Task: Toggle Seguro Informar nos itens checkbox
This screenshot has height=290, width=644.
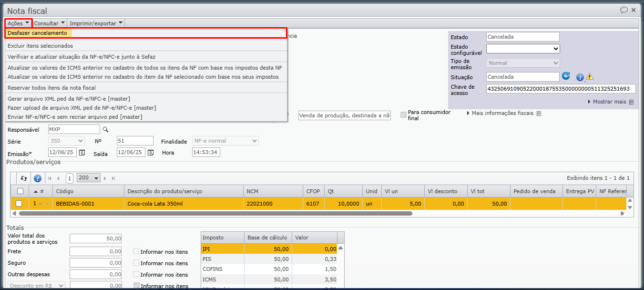Action: 136,263
